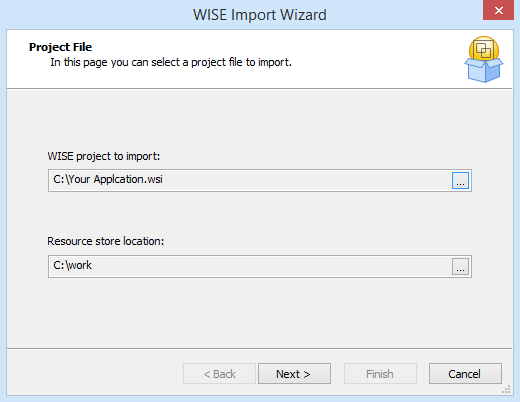
Task: Click the disabled Back button
Action: tap(219, 374)
